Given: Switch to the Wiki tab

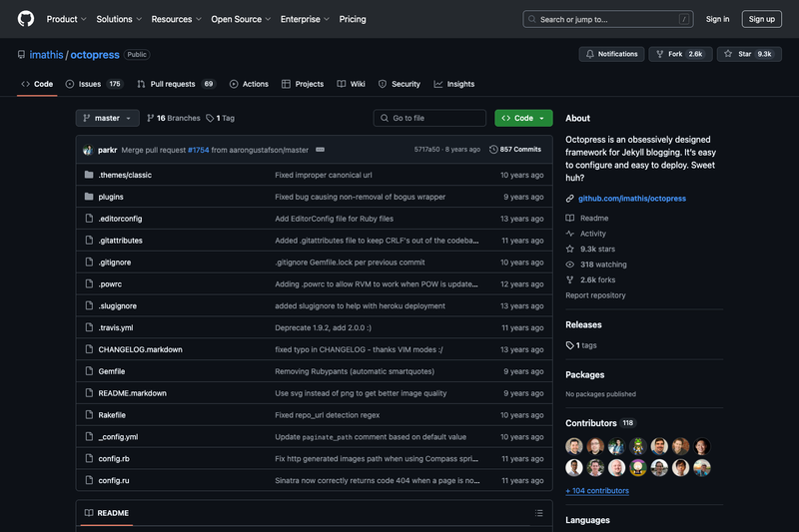Looking at the screenshot, I should [352, 84].
